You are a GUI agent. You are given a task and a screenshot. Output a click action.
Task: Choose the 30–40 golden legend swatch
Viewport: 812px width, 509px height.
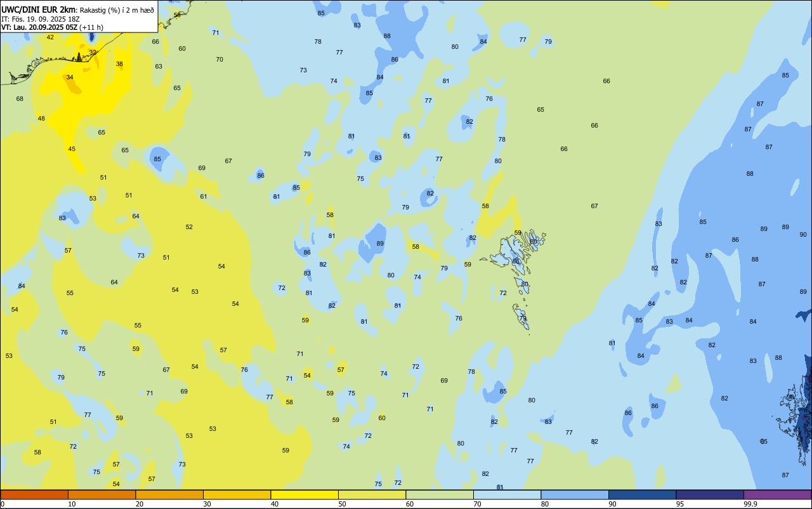(x=237, y=494)
